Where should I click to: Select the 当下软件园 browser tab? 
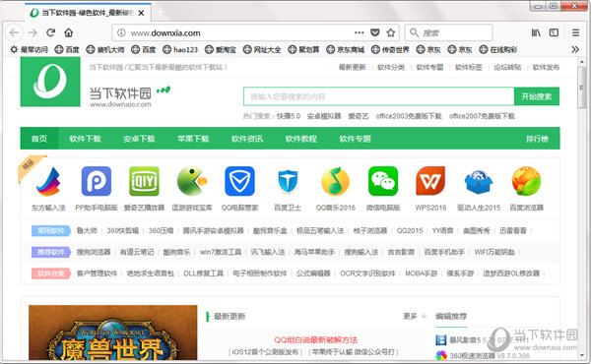click(x=88, y=13)
